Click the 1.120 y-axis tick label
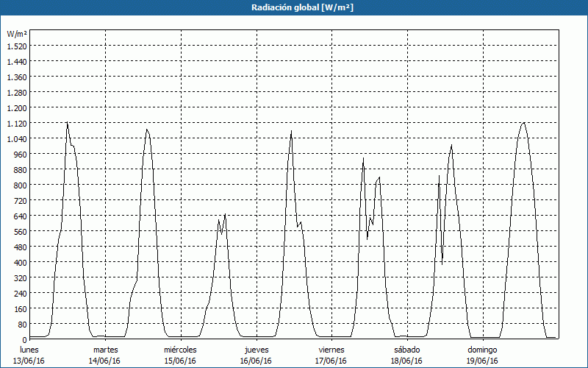This screenshot has height=368, width=588. click(17, 123)
